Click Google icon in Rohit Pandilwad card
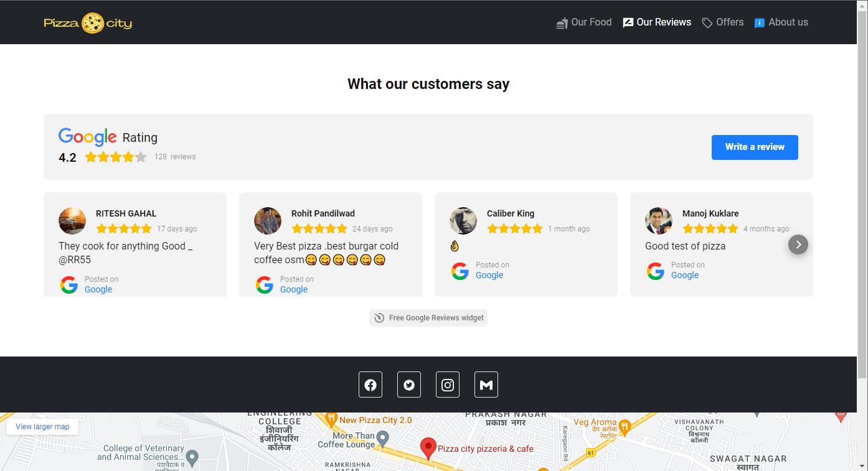The image size is (868, 471). click(x=265, y=285)
